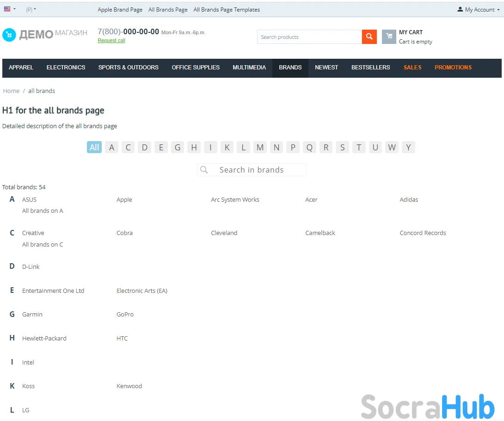Filter brands by letter A
The image size is (504, 421).
[x=111, y=147]
